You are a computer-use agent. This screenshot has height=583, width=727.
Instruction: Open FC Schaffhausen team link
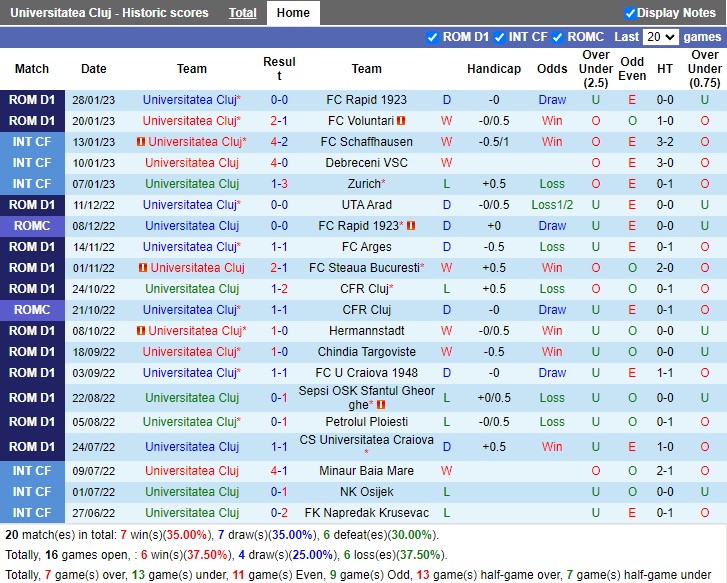[x=366, y=142]
